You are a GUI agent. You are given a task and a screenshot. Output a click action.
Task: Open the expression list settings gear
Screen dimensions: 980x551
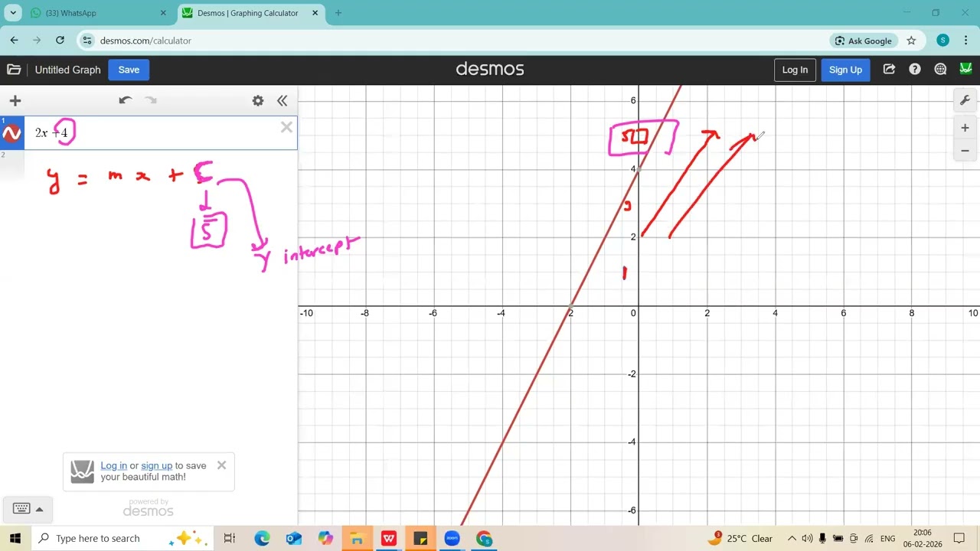(x=258, y=100)
